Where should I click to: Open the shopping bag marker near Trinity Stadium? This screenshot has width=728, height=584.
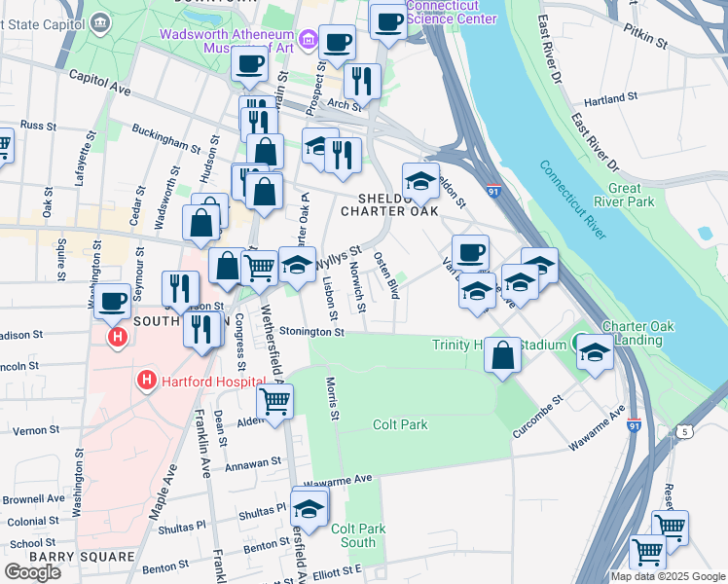point(502,356)
